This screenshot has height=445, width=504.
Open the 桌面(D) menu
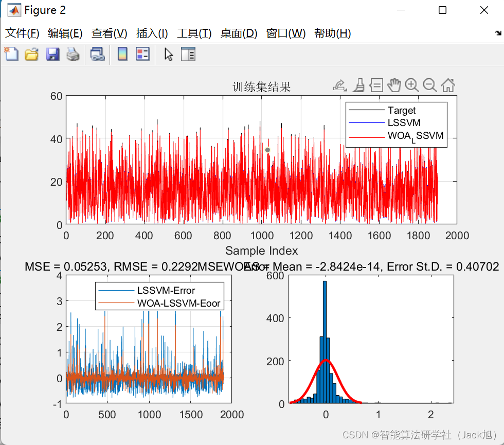point(239,33)
